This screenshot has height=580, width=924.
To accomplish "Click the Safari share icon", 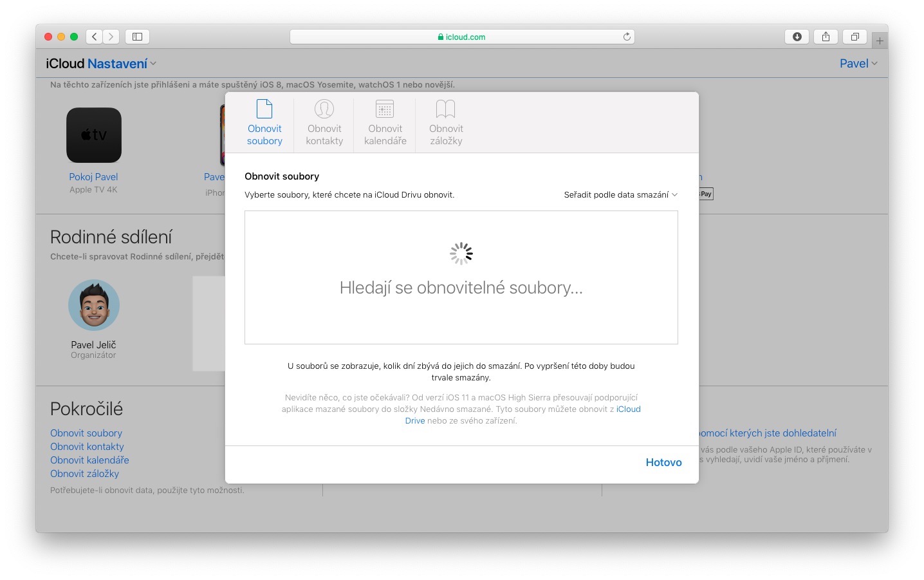I will click(x=826, y=37).
